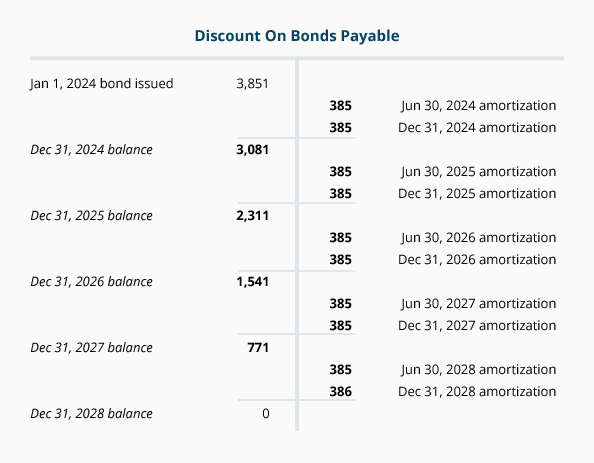The height and width of the screenshot is (463, 594).
Task: Click the 2,311 balance value
Action: tap(252, 215)
